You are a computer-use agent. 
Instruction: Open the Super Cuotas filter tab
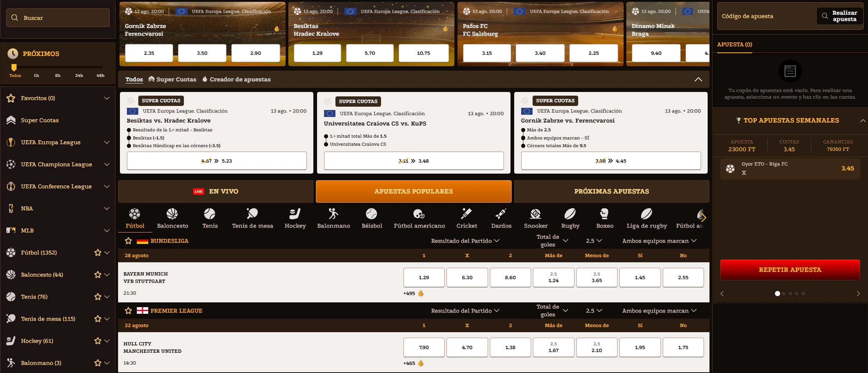(172, 79)
